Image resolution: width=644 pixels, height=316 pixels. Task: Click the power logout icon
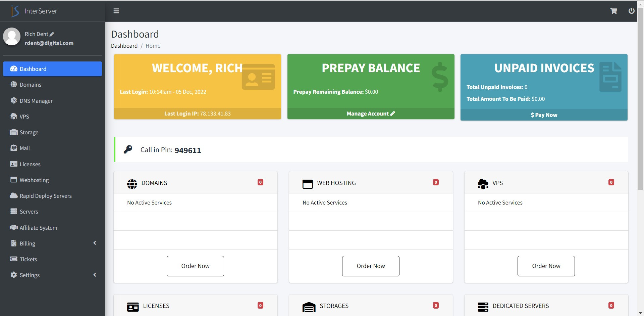[631, 11]
